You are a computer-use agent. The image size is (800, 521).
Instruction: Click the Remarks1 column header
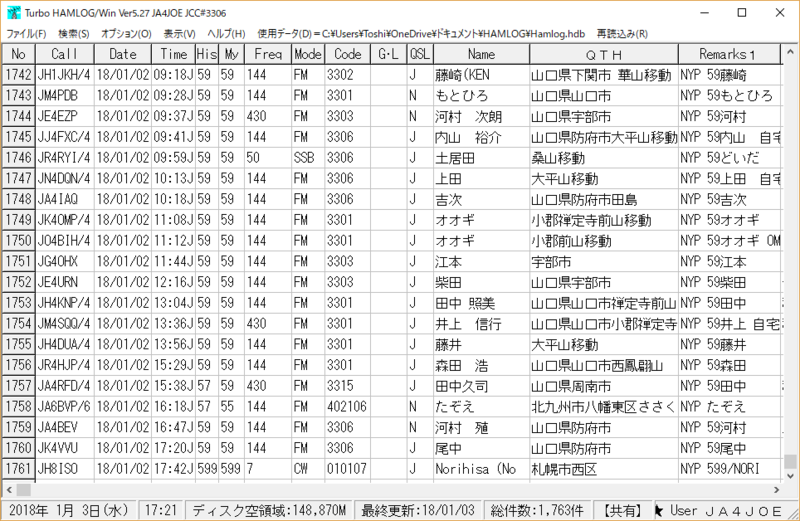(x=729, y=54)
